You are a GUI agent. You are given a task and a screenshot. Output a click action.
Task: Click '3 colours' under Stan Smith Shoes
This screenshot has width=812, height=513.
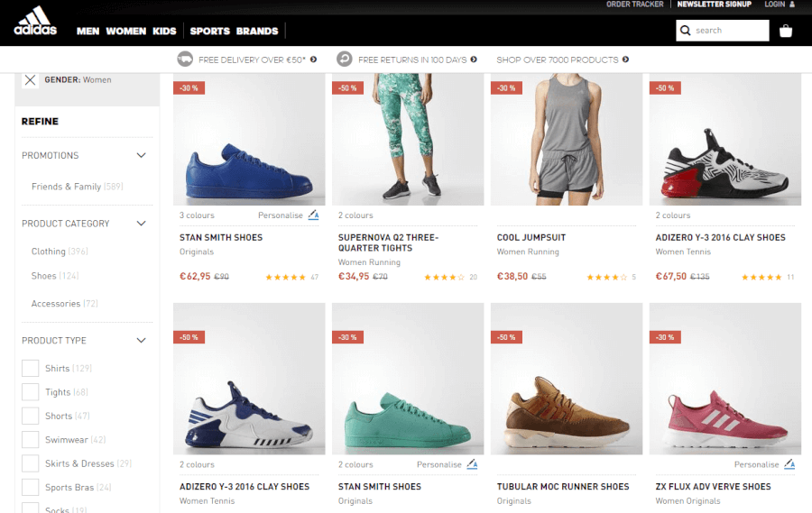(x=197, y=215)
